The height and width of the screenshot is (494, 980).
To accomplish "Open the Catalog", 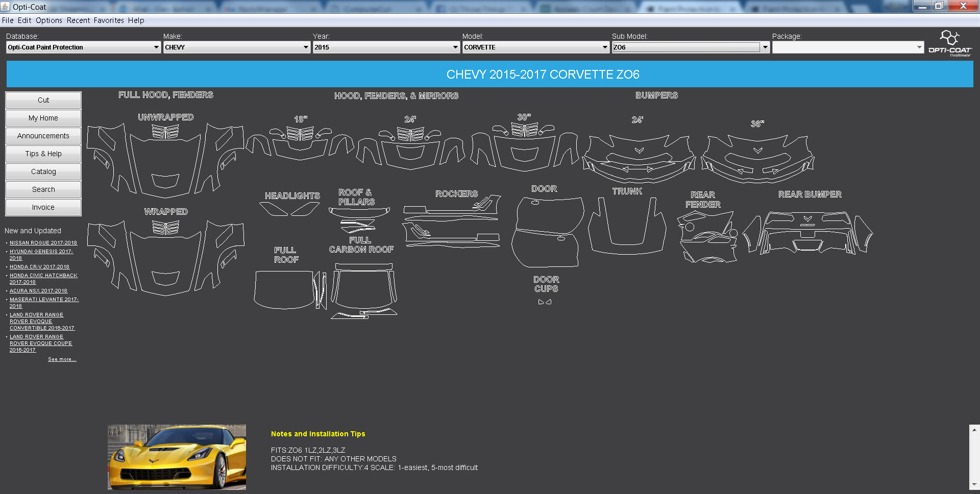I will [x=43, y=171].
